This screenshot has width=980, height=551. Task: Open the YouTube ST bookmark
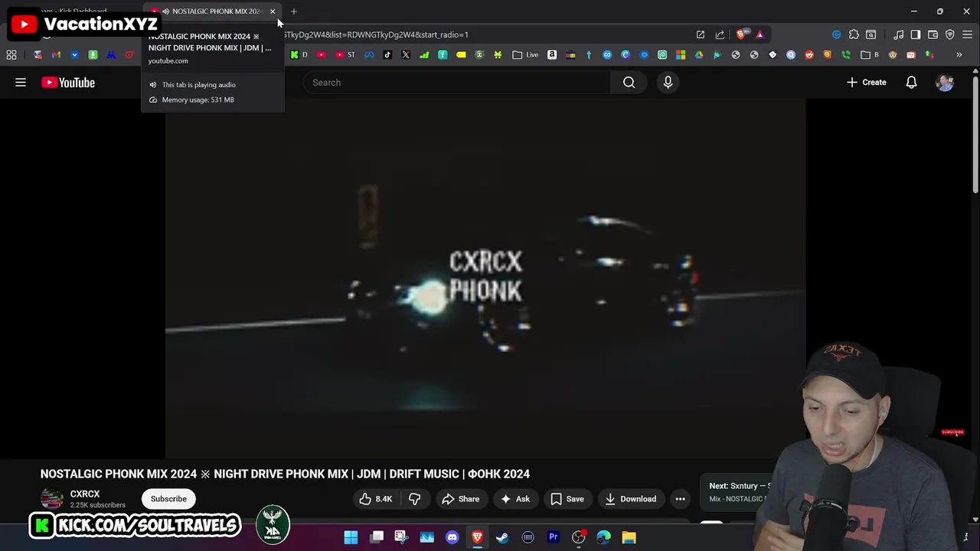346,54
